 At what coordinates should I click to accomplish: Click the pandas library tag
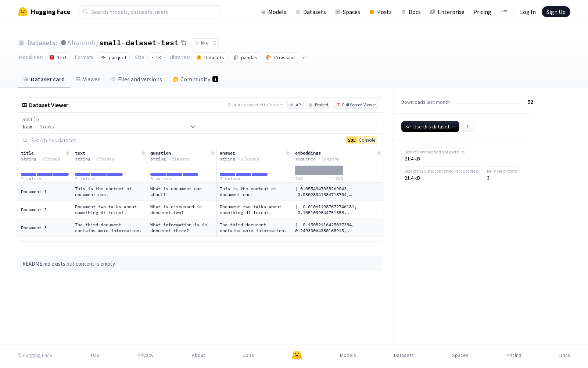(x=245, y=57)
